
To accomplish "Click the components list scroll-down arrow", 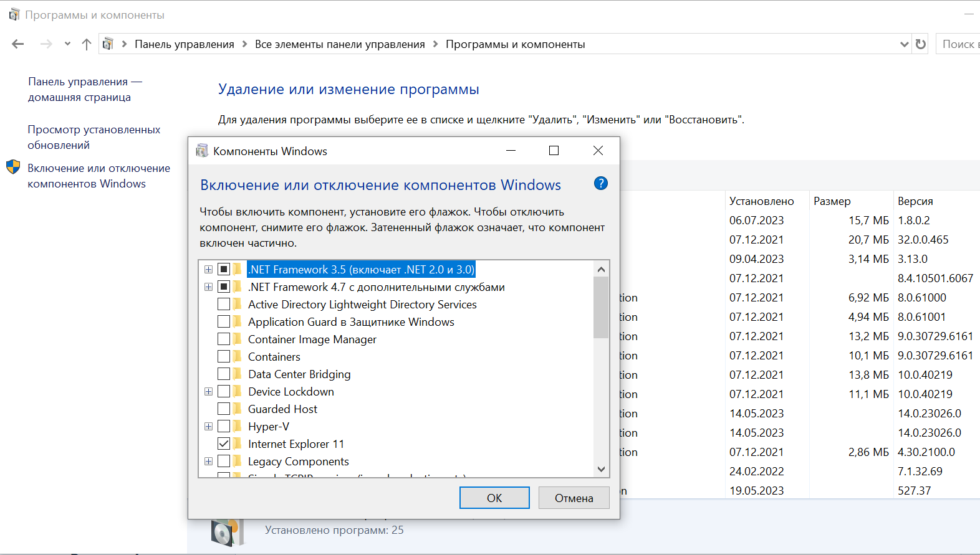I will [x=601, y=469].
